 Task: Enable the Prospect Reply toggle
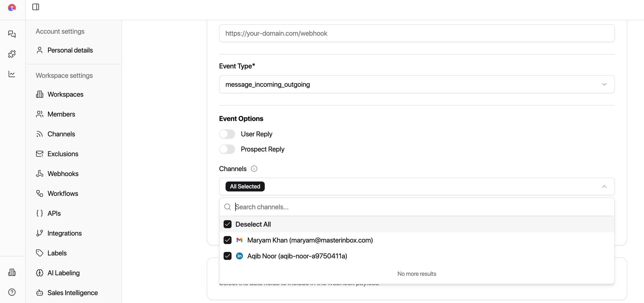point(227,149)
